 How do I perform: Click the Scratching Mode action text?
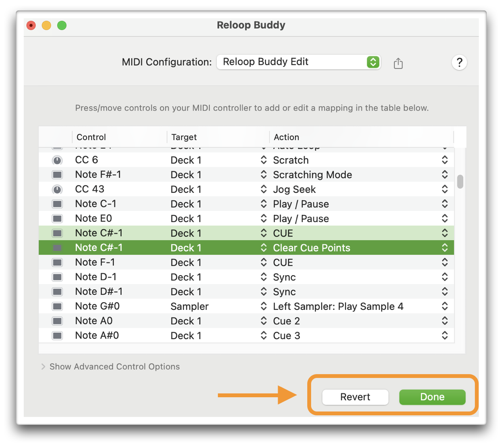[312, 175]
